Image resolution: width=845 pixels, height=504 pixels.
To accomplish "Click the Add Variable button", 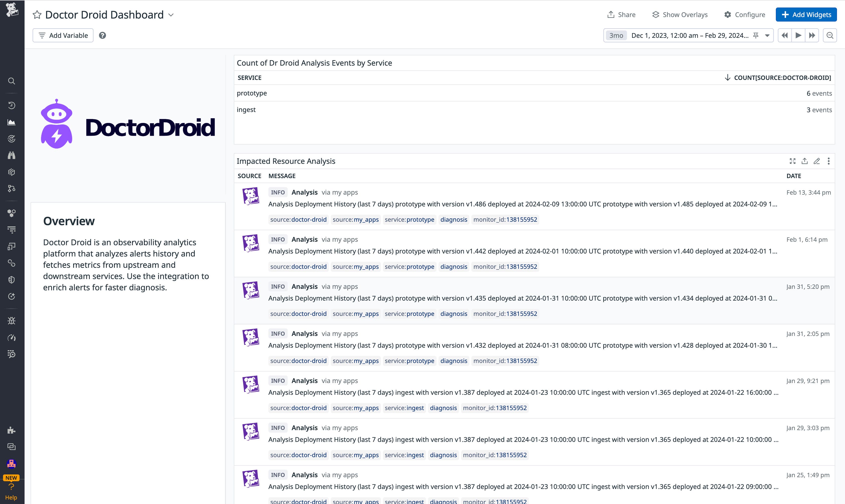I will [63, 35].
